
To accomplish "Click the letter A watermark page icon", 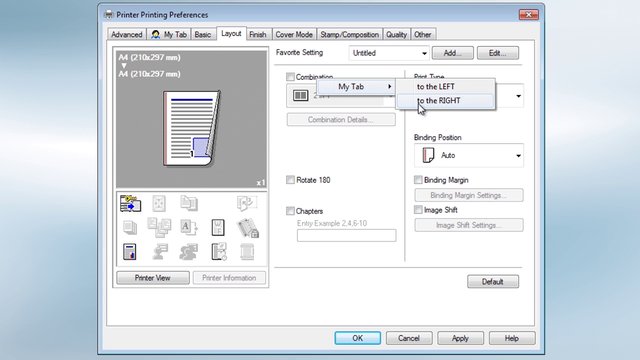I will point(189,227).
